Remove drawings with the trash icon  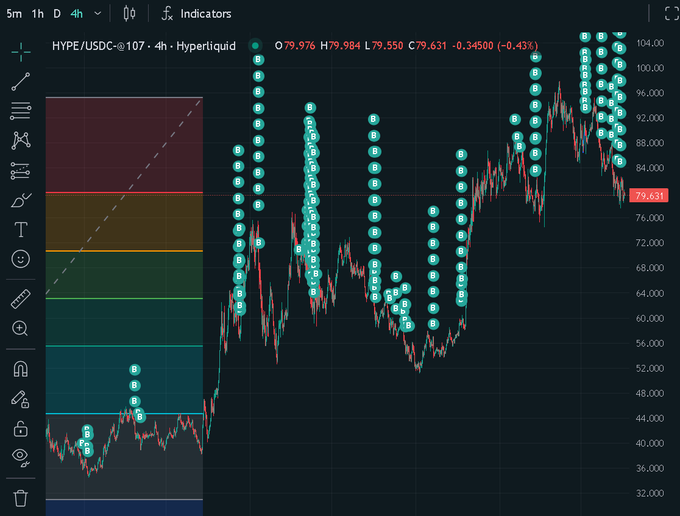(x=20, y=498)
